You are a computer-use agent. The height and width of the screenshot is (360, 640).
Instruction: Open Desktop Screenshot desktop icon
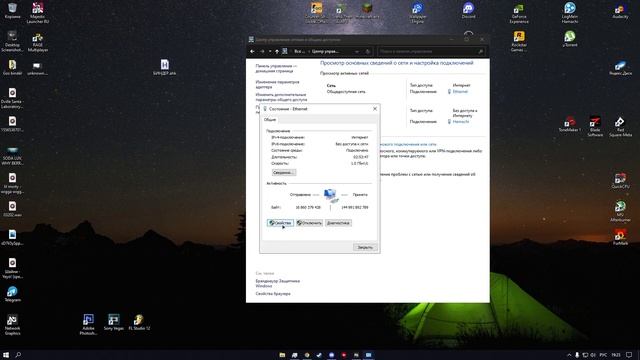(x=12, y=41)
